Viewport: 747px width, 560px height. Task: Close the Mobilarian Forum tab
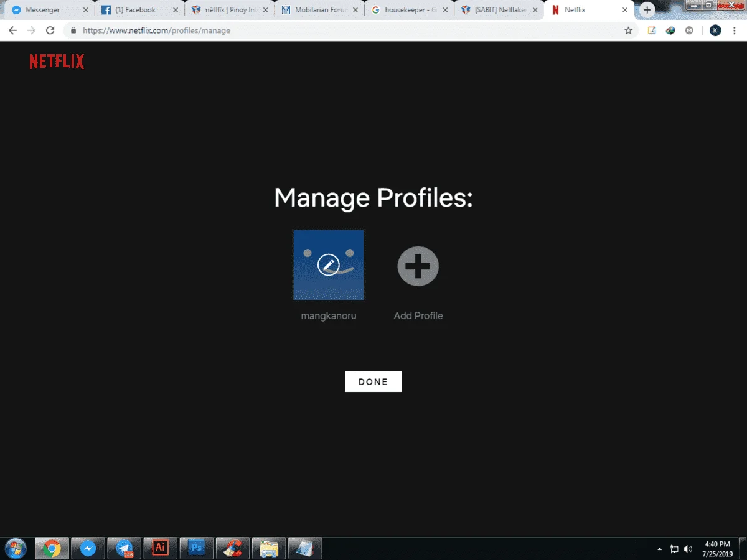pyautogui.click(x=355, y=10)
